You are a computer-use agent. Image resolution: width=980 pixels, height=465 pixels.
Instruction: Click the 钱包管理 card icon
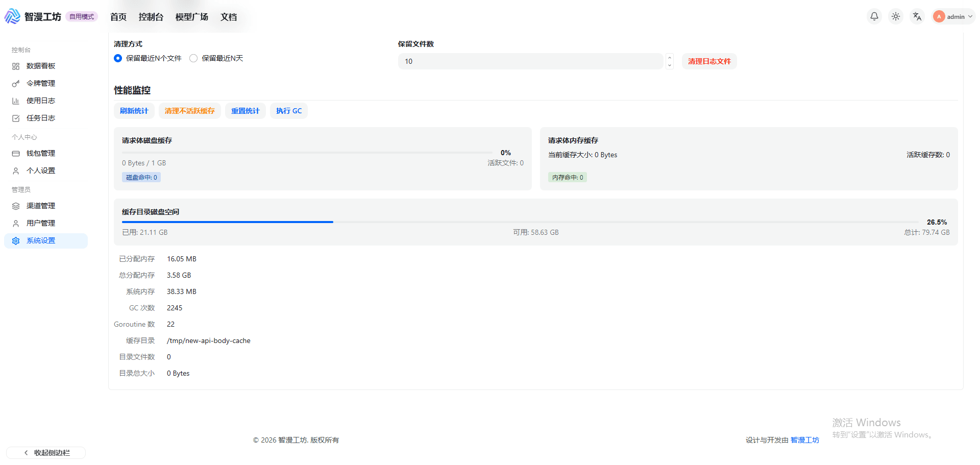[x=16, y=154]
